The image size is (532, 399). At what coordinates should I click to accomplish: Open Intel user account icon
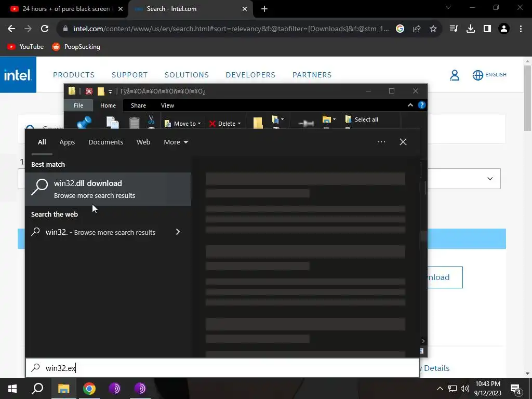[x=455, y=75]
